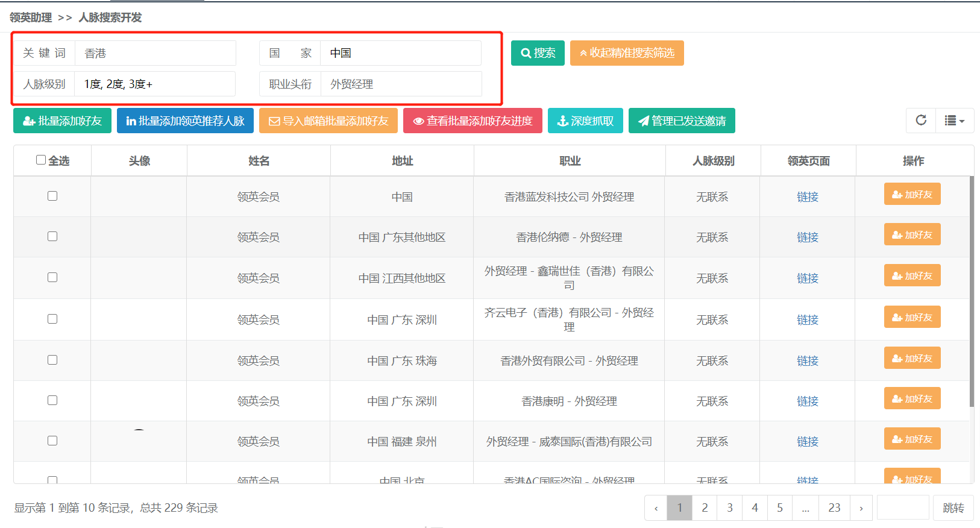Screen dimensions: 980x528
Task: Check the row for 香港康明 - 外贸经理
Action: [52, 400]
